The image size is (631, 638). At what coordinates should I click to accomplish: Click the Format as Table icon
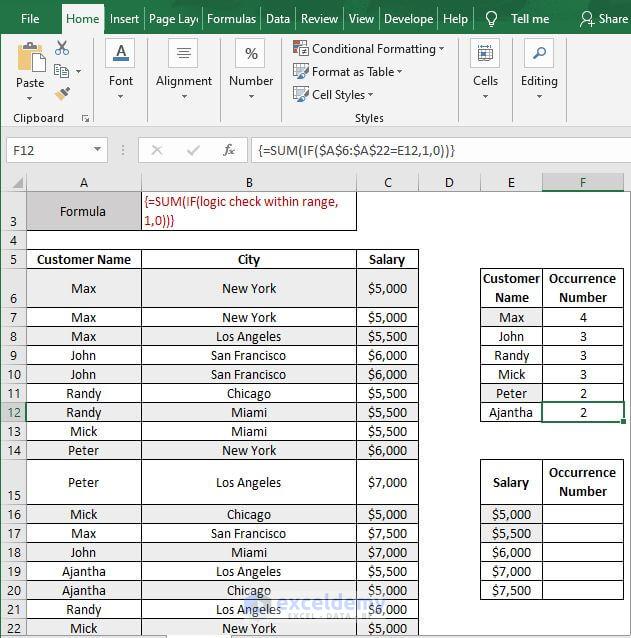click(301, 71)
